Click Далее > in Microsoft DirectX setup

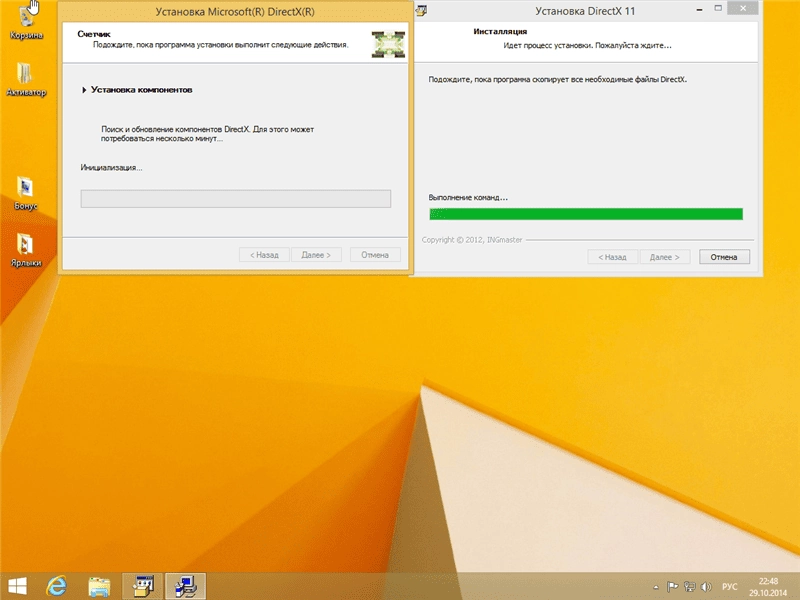coord(316,255)
